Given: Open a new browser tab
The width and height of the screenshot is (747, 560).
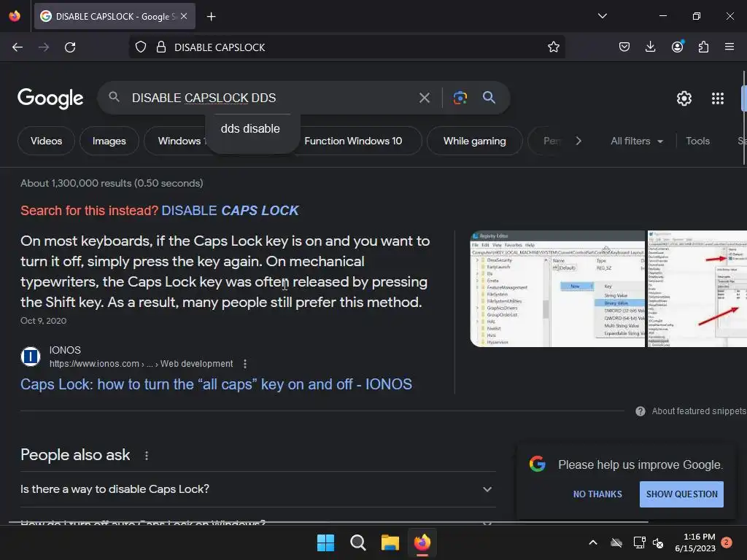Looking at the screenshot, I should [211, 17].
